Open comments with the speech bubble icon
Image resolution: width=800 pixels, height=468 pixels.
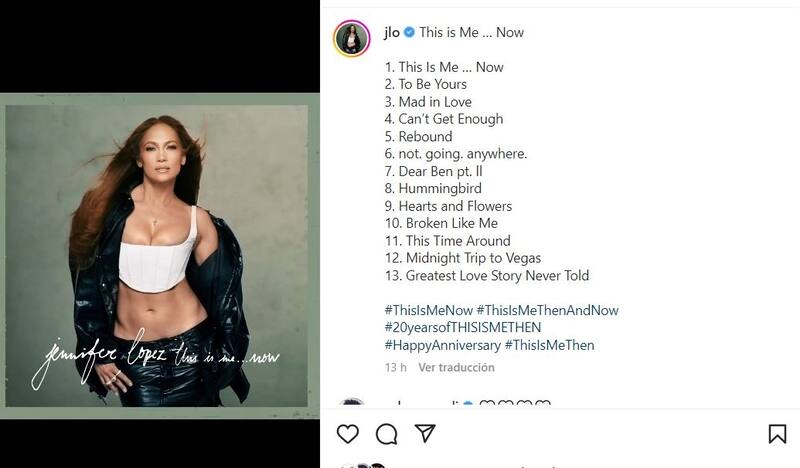pyautogui.click(x=387, y=434)
